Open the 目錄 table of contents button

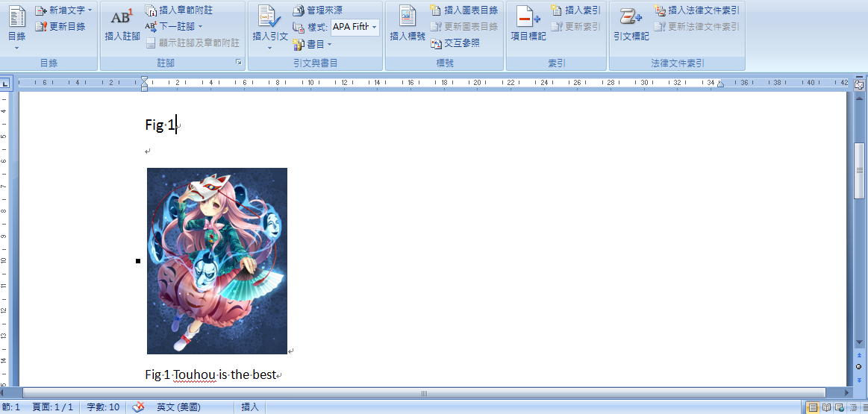tap(17, 27)
